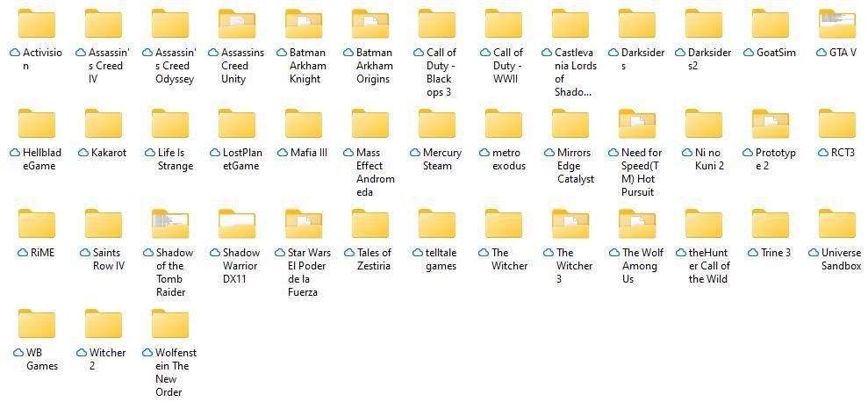Select the Mercury Steam folder icon
This screenshot has width=868, height=409.
pyautogui.click(x=437, y=124)
